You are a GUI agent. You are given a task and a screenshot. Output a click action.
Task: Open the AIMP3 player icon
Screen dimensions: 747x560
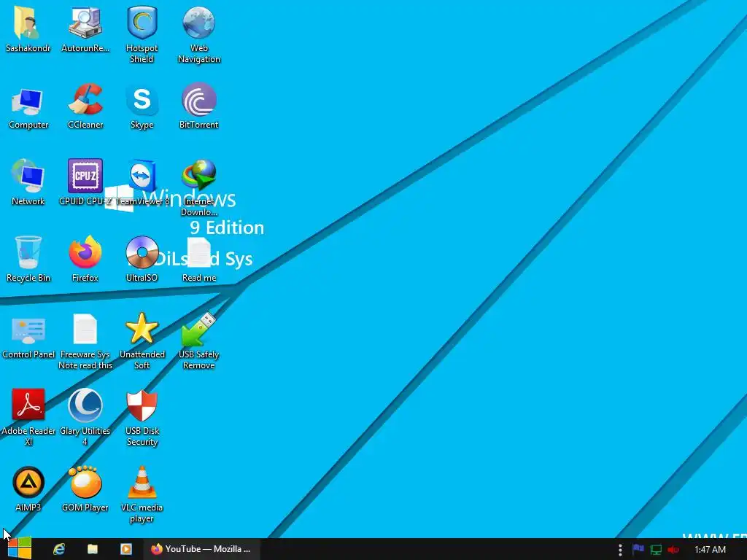tap(28, 482)
